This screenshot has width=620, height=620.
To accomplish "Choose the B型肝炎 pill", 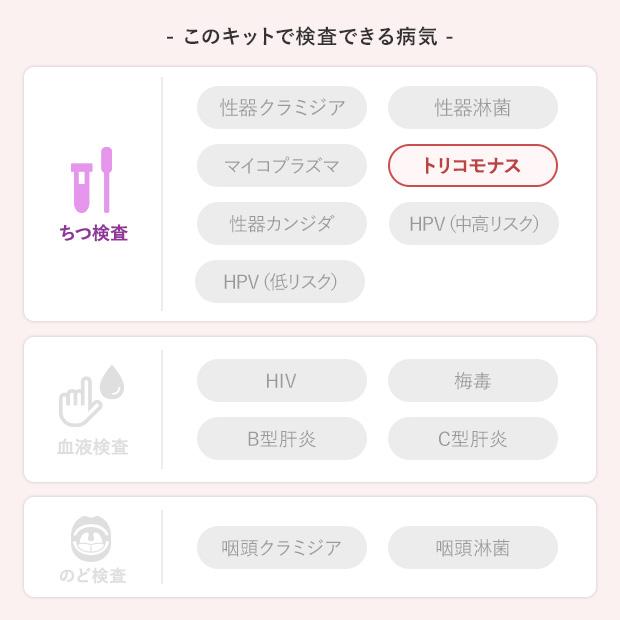I will (282, 439).
